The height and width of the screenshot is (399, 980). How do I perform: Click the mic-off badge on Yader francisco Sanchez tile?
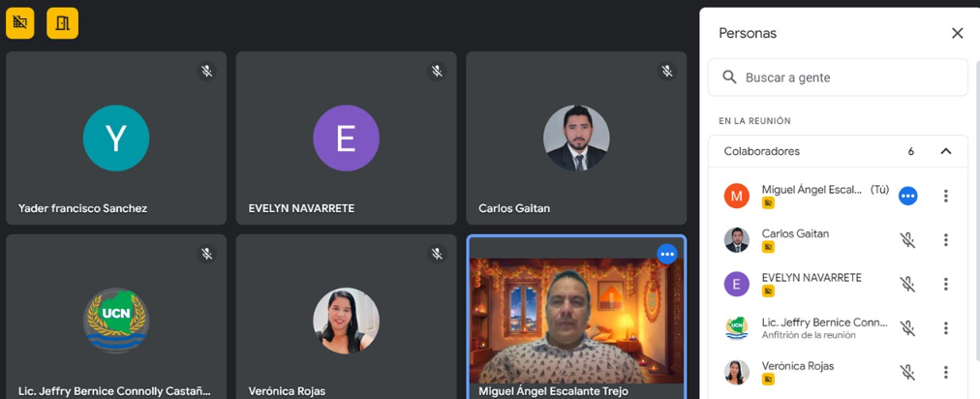207,72
